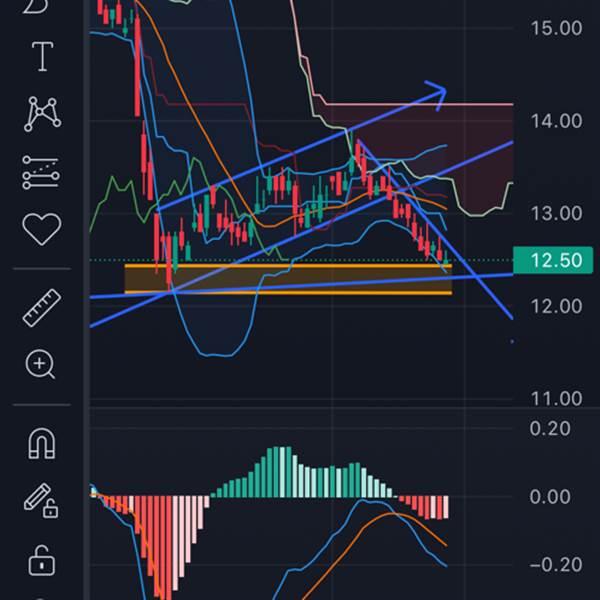Select the orange support zone rectangle
The image size is (600, 600).
[288, 279]
